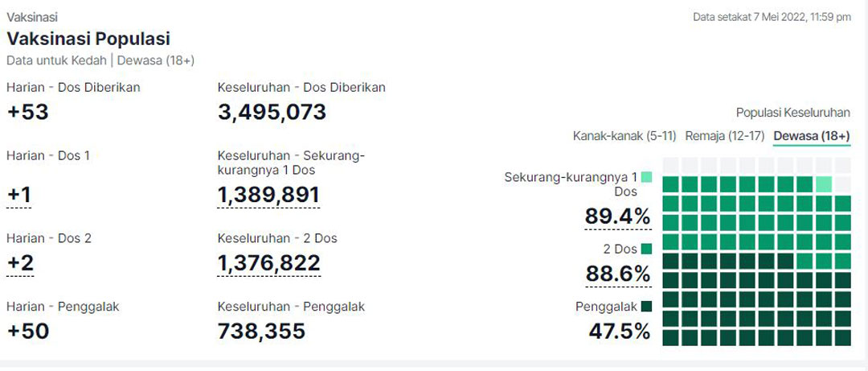This screenshot has height=371, width=868.
Task: Click the 47.5% Penggalak percentage
Action: [620, 331]
